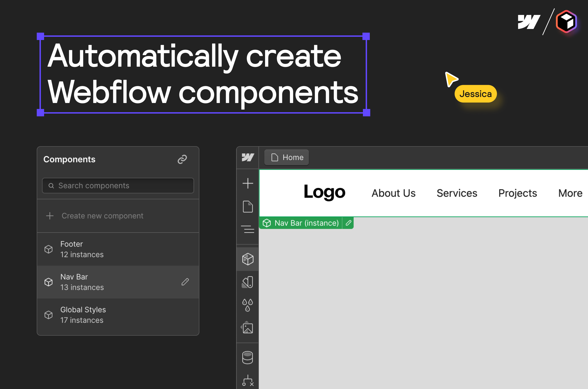Open the Components panel cube icon
This screenshot has width=588, height=389.
pyautogui.click(x=248, y=259)
